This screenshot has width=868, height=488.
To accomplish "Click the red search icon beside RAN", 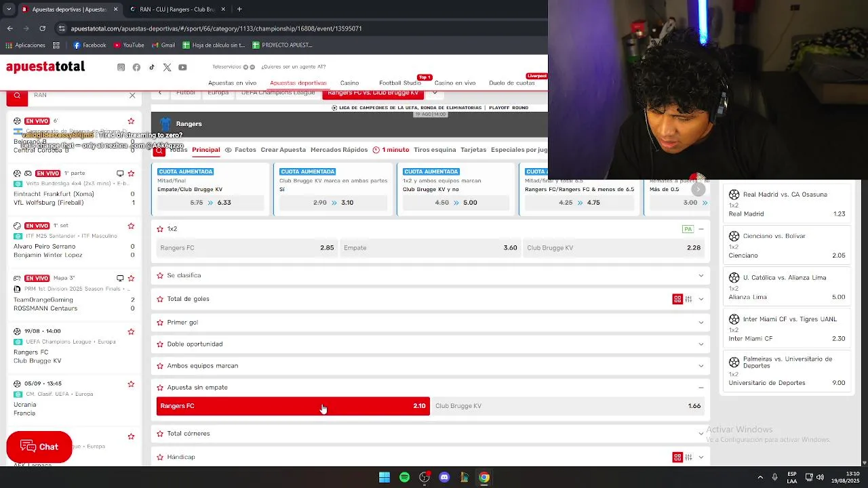I will (17, 96).
